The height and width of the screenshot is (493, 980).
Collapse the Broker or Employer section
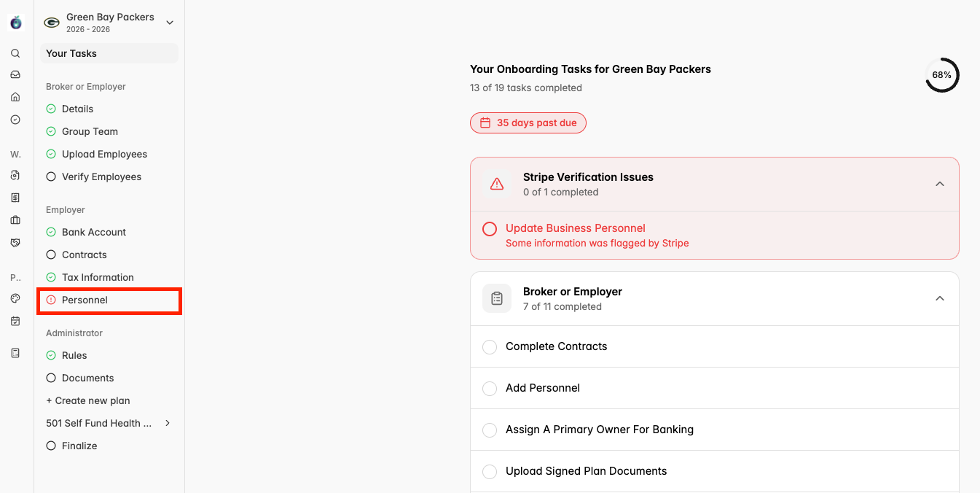click(940, 298)
